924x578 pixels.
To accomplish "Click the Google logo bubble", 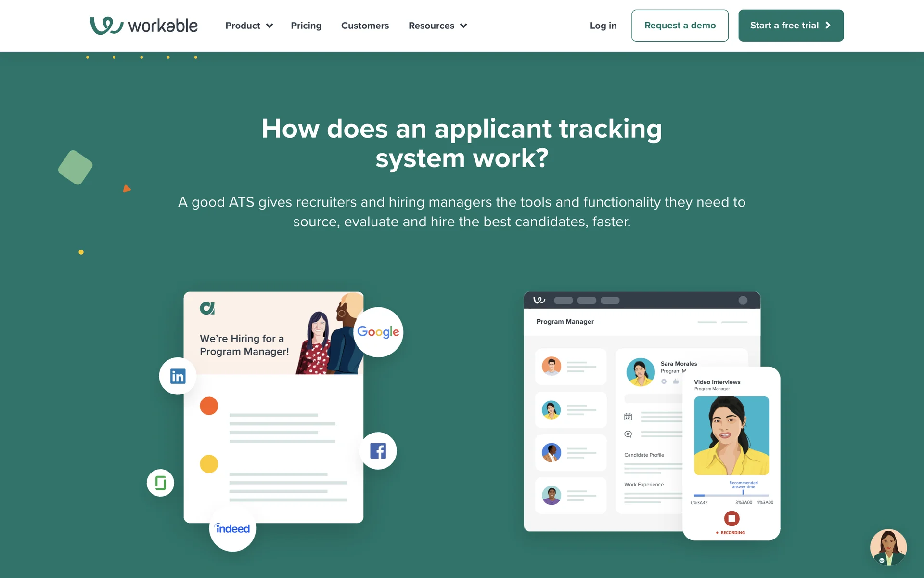I will 378,332.
